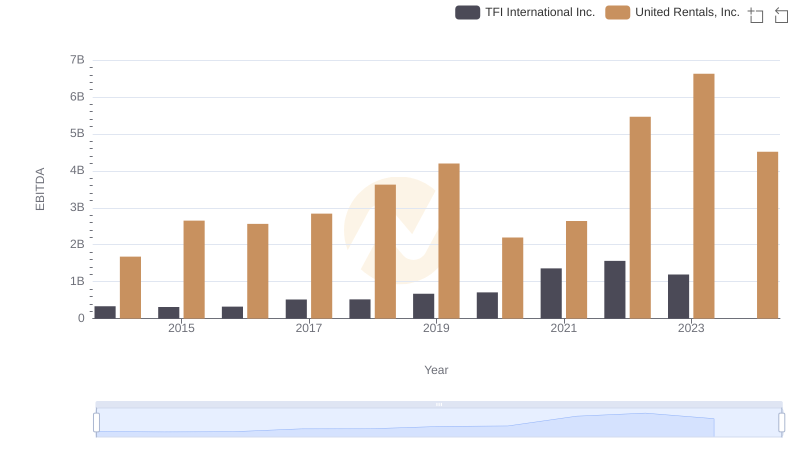Image resolution: width=800 pixels, height=461 pixels.
Task: Click the TFI International Inc. legend label
Action: [540, 12]
